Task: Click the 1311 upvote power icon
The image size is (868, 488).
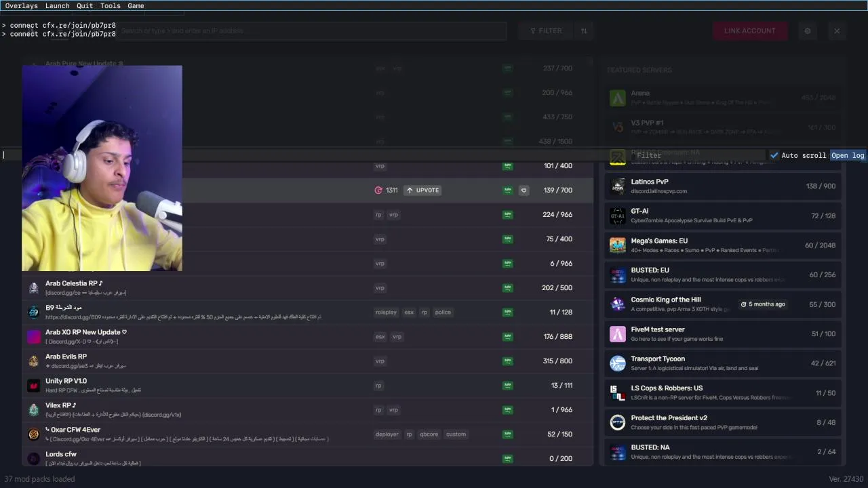Action: point(378,190)
